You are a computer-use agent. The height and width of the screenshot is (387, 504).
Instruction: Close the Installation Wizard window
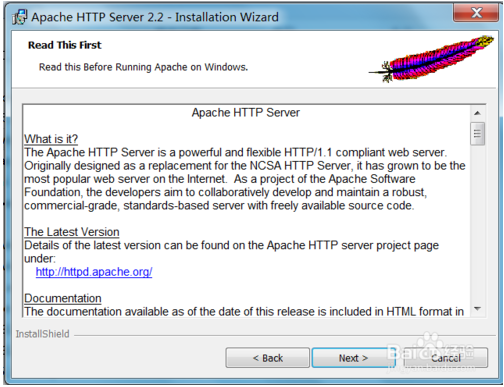pos(477,13)
